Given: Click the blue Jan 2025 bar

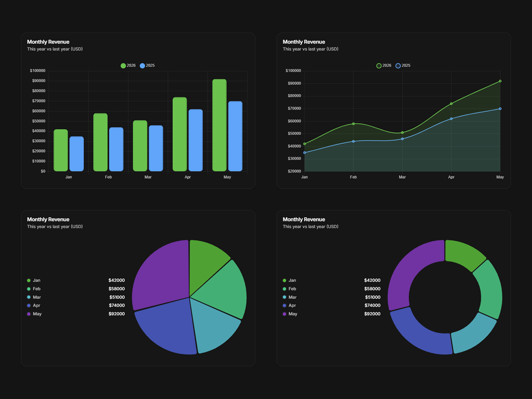Looking at the screenshot, I should (x=76, y=154).
